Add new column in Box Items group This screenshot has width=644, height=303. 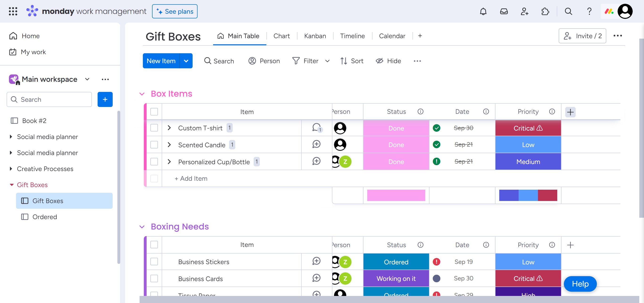(x=570, y=112)
